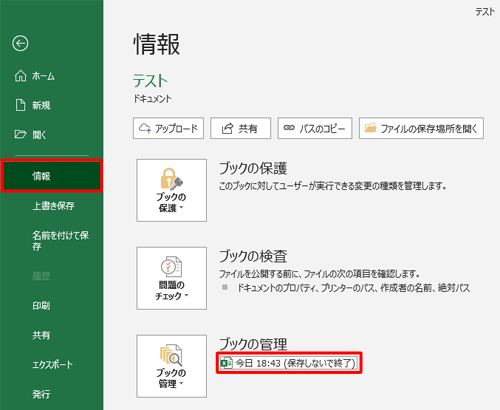Click the magnifier documents icon for ブックの管理
500x410 pixels.
(x=171, y=355)
